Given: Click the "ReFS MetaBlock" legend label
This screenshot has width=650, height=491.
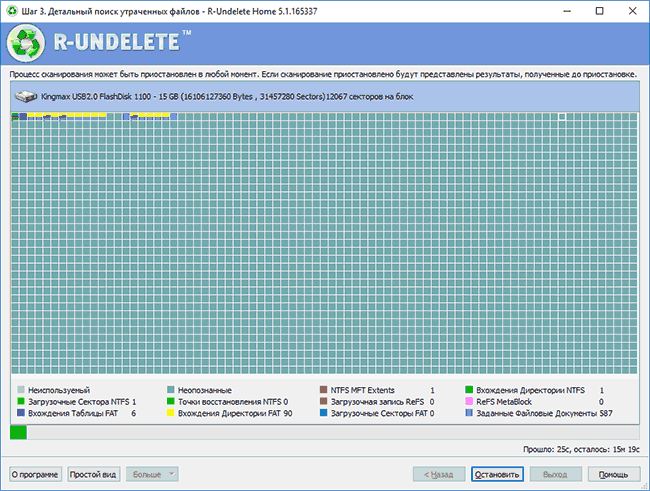Looking at the screenshot, I should (504, 401).
